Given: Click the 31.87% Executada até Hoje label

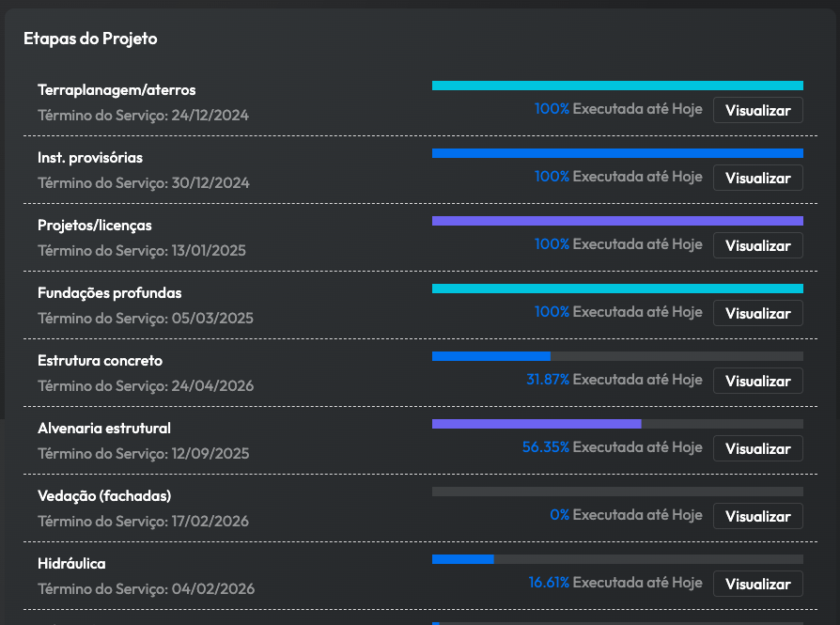Looking at the screenshot, I should tap(614, 380).
